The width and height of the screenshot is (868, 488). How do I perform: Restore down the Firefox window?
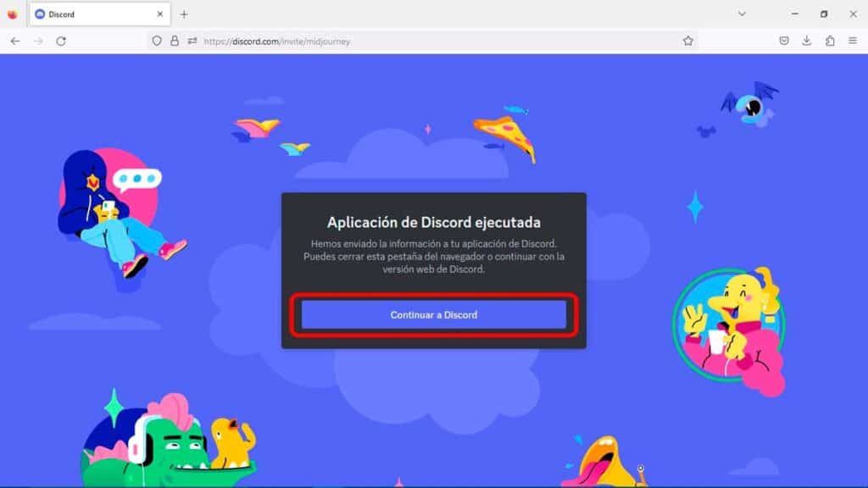click(x=824, y=14)
